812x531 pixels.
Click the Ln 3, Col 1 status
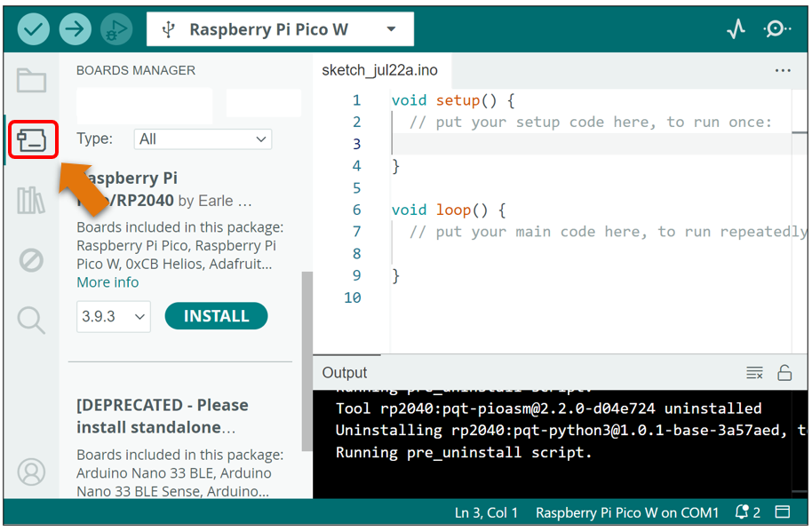point(486,513)
